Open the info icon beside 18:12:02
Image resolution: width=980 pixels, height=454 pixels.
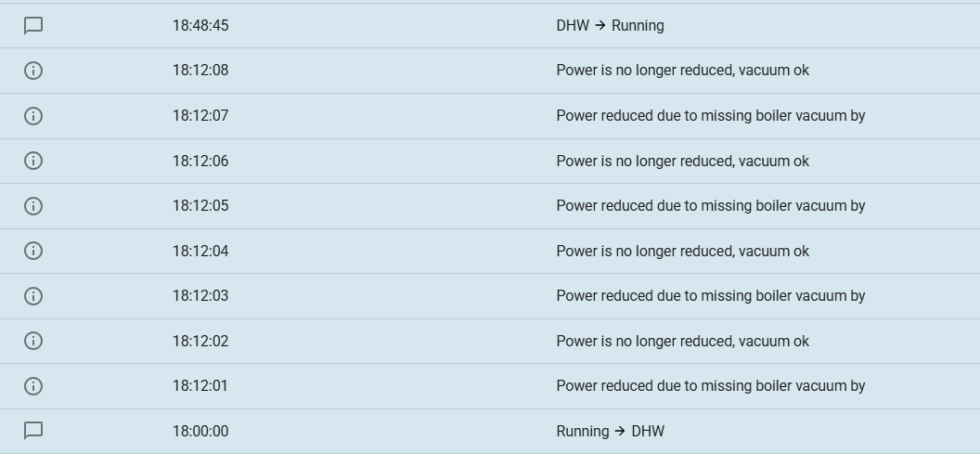point(33,341)
